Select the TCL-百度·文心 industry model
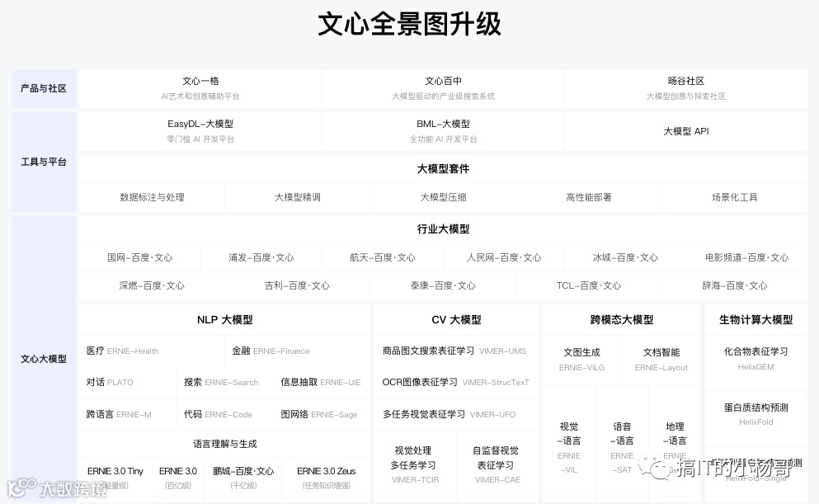This screenshot has width=819, height=504. (589, 285)
